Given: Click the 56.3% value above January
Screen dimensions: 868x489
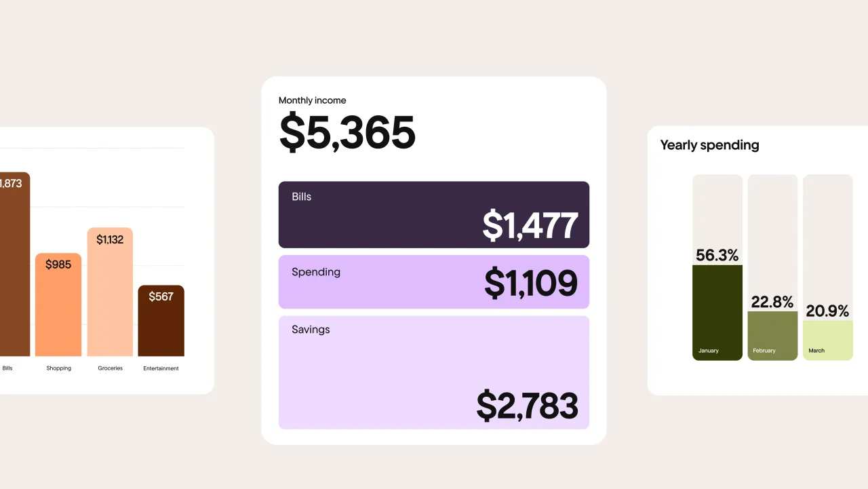Looking at the screenshot, I should point(717,255).
